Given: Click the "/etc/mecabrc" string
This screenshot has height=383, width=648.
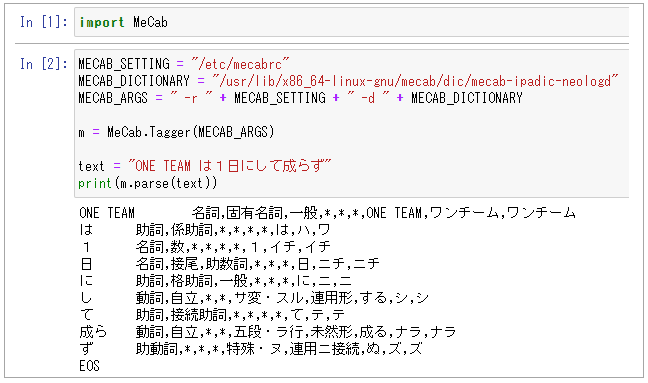Looking at the screenshot, I should tap(240, 64).
